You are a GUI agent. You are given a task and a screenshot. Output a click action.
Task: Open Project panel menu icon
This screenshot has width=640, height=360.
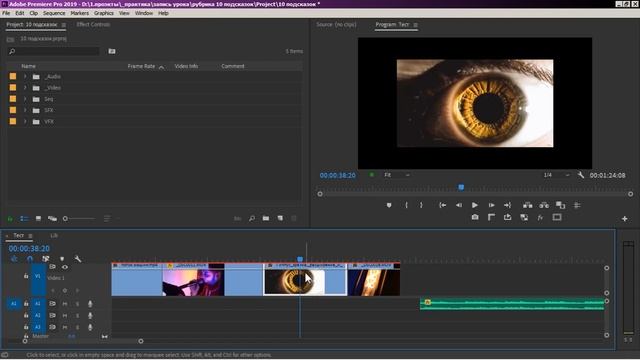pos(64,25)
